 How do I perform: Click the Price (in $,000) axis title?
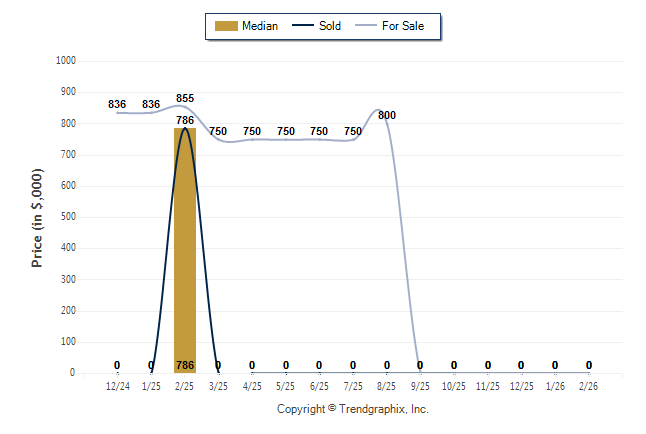pyautogui.click(x=37, y=217)
